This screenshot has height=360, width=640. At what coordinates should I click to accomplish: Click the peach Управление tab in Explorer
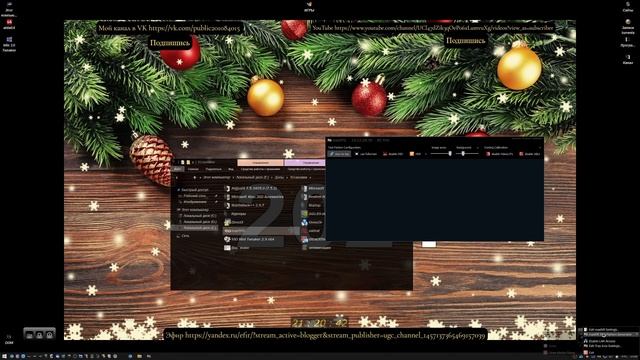[x=260, y=163]
